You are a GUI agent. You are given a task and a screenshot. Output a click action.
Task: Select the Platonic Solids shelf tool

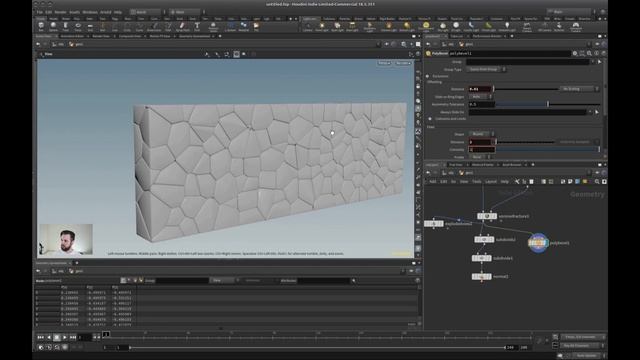pos(213,27)
